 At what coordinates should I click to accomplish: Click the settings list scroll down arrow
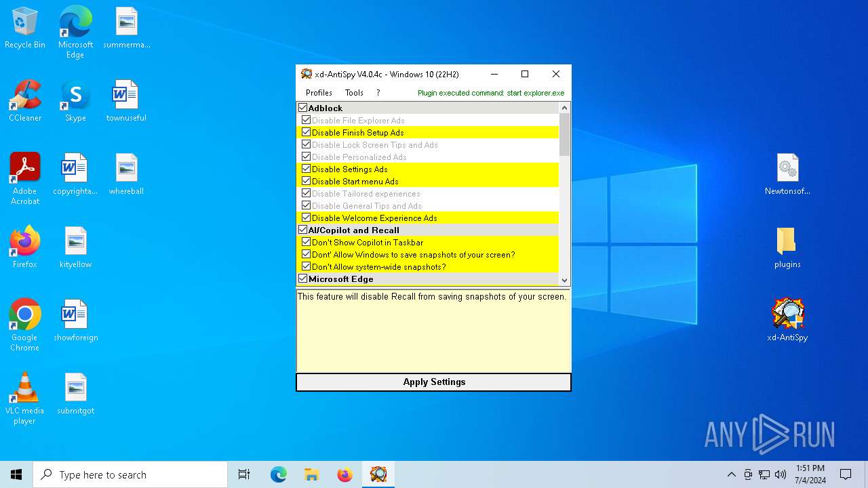(x=564, y=280)
